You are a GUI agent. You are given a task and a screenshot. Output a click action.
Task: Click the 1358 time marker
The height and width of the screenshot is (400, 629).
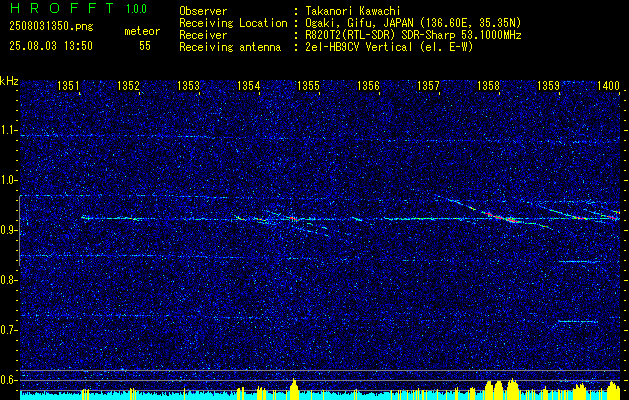488,85
